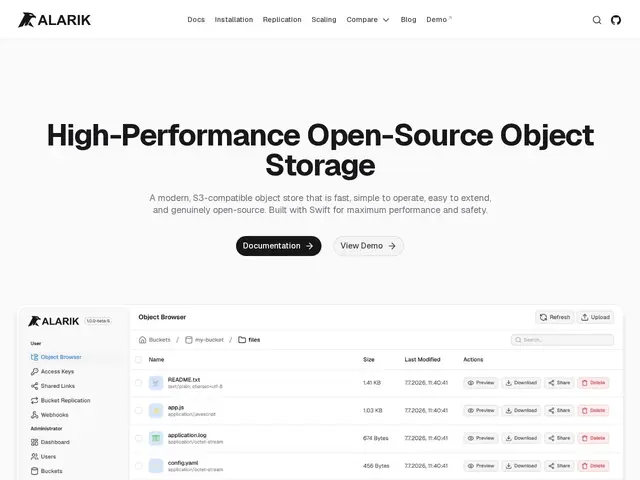Viewport: 640px width, 480px height.
Task: Click the Size column header
Action: (x=369, y=360)
